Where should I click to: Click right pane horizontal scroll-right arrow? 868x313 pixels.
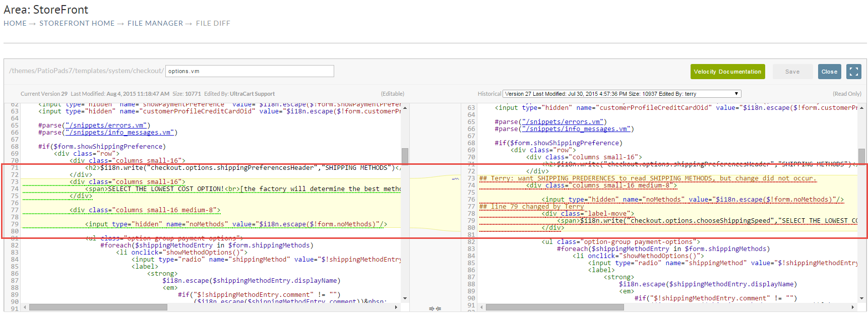(853, 307)
